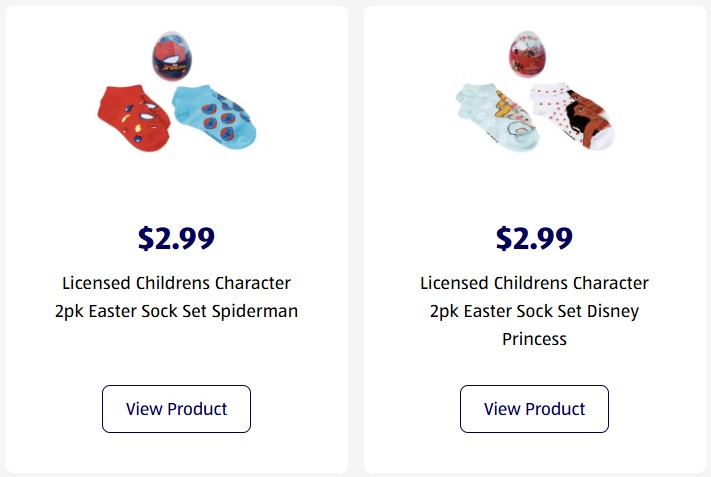Click the $2.99 price on Princess card
This screenshot has width=711, height=477.
tap(534, 238)
